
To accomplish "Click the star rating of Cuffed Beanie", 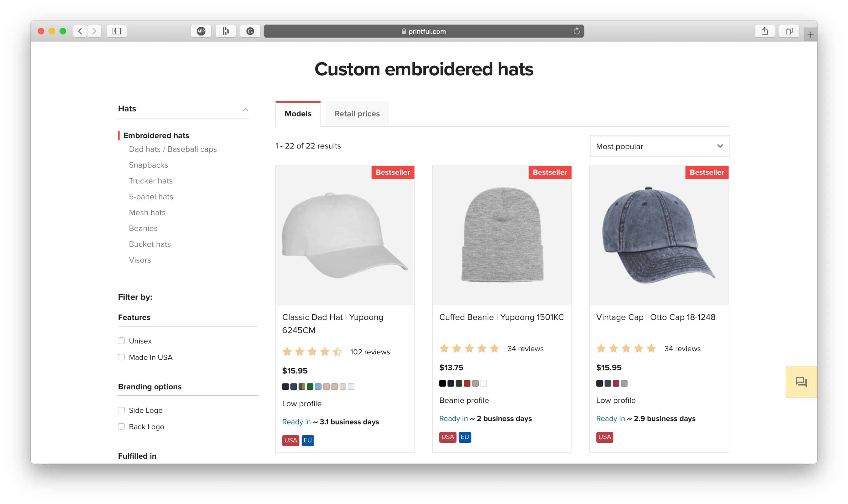I will [469, 348].
